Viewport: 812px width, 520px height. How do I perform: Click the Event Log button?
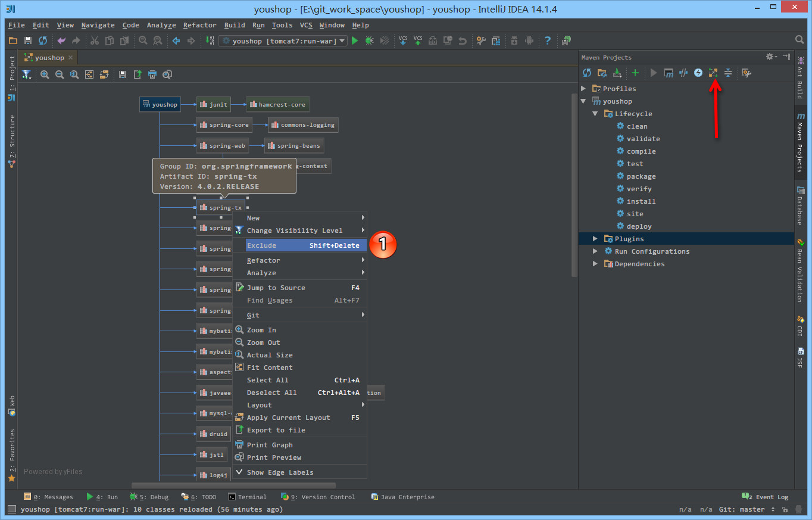(766, 497)
